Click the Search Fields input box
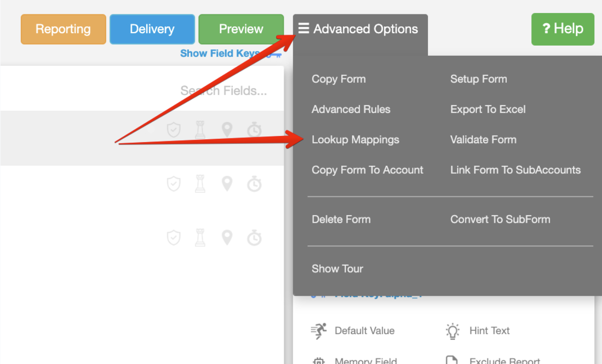602x364 pixels. 224,90
